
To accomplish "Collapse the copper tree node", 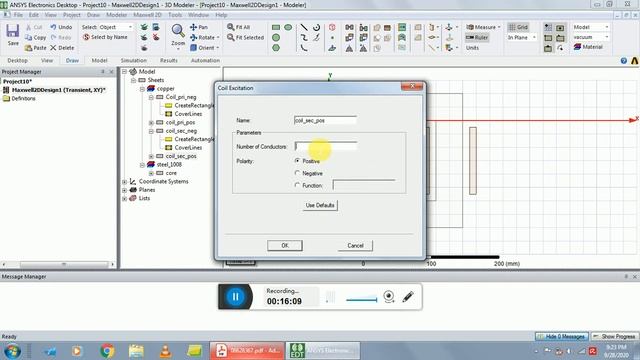I will pyautogui.click(x=142, y=89).
